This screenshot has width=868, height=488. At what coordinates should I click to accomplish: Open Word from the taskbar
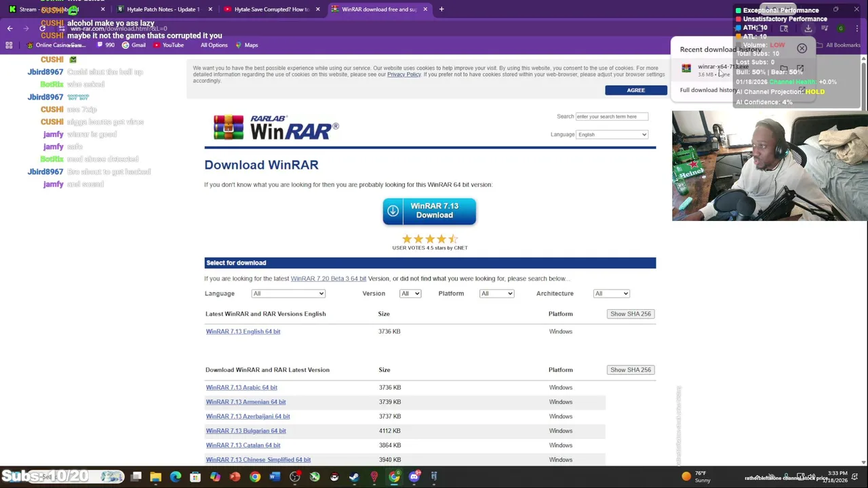(275, 477)
